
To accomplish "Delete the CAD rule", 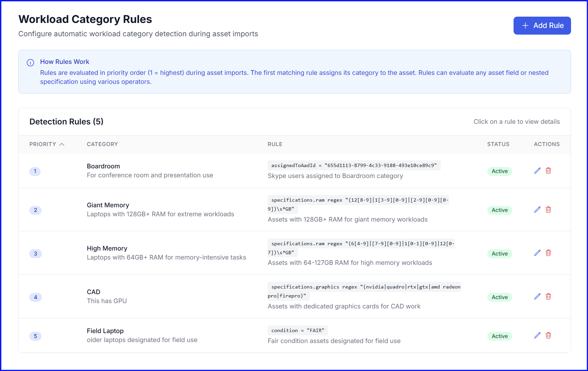I will tap(548, 296).
